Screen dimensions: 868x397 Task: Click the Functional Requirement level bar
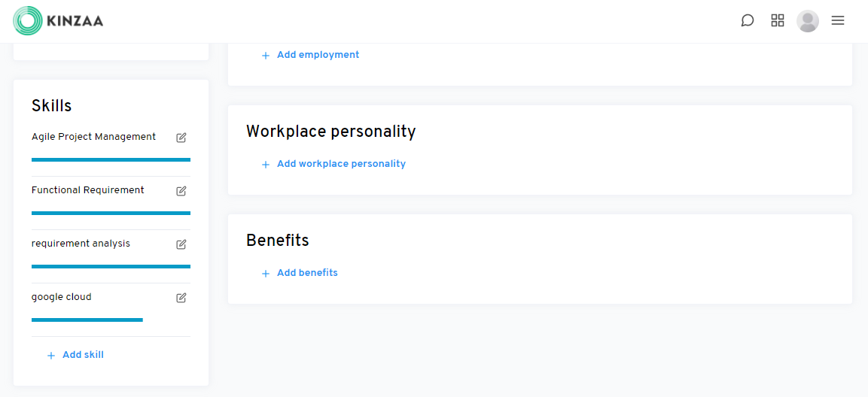tap(111, 213)
